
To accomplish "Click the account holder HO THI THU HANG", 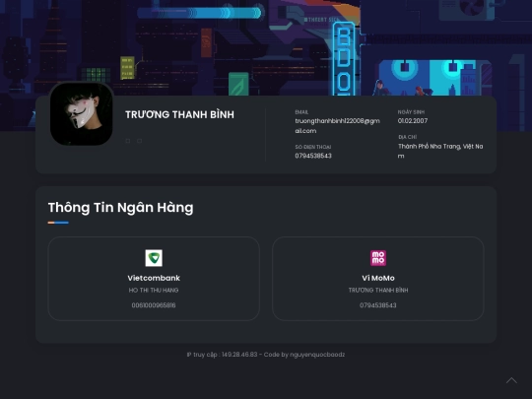I will (154, 290).
